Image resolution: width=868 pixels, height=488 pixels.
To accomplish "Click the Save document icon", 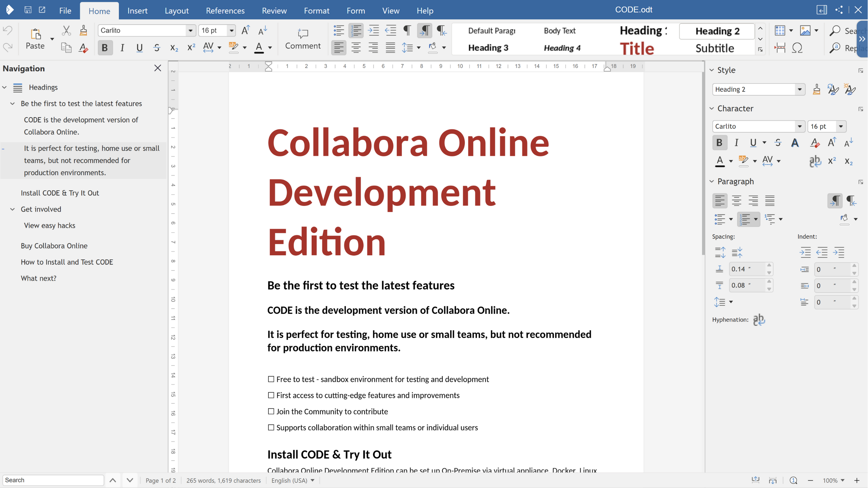I will click(x=28, y=10).
